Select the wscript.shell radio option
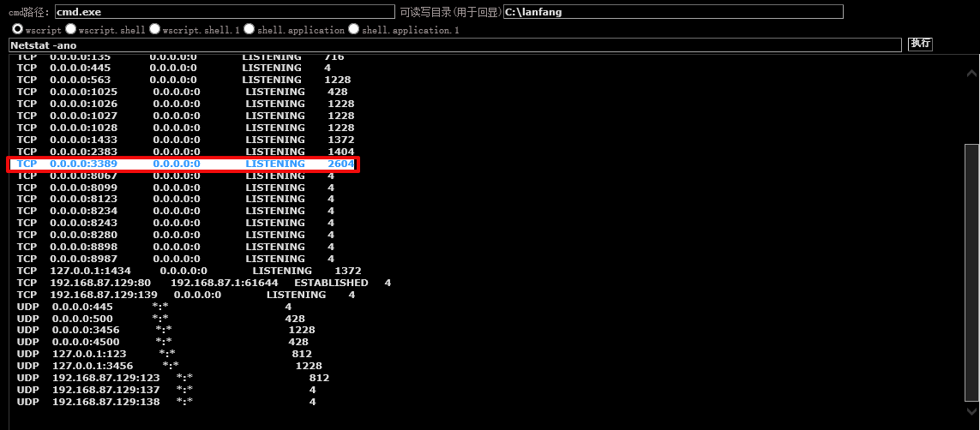980x430 pixels. click(70, 29)
